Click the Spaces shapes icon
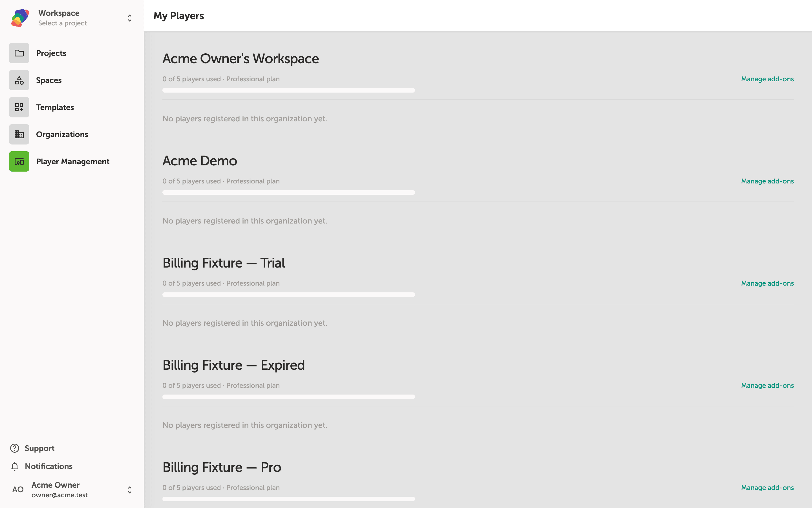The height and width of the screenshot is (508, 812). coord(19,80)
